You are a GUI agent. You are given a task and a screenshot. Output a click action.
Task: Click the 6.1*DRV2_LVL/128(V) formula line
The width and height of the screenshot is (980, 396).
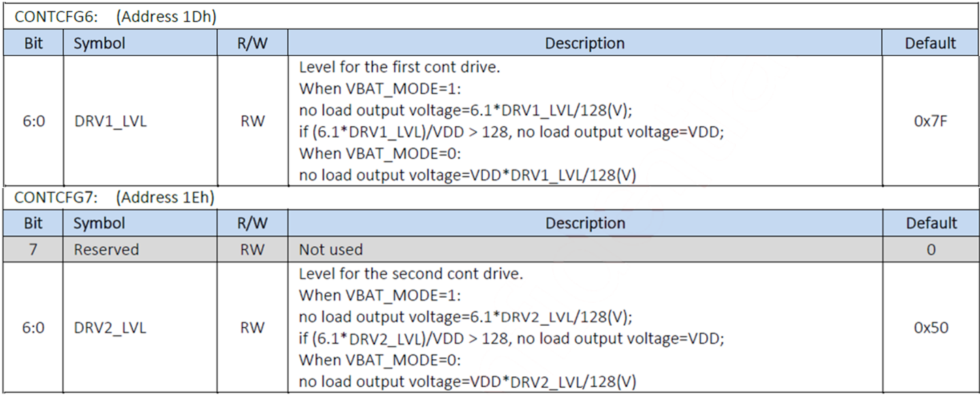pyautogui.click(x=467, y=317)
